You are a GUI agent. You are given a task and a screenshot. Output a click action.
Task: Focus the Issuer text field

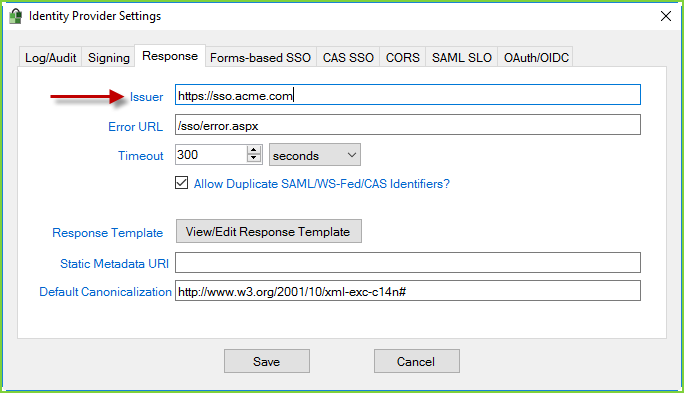point(408,95)
